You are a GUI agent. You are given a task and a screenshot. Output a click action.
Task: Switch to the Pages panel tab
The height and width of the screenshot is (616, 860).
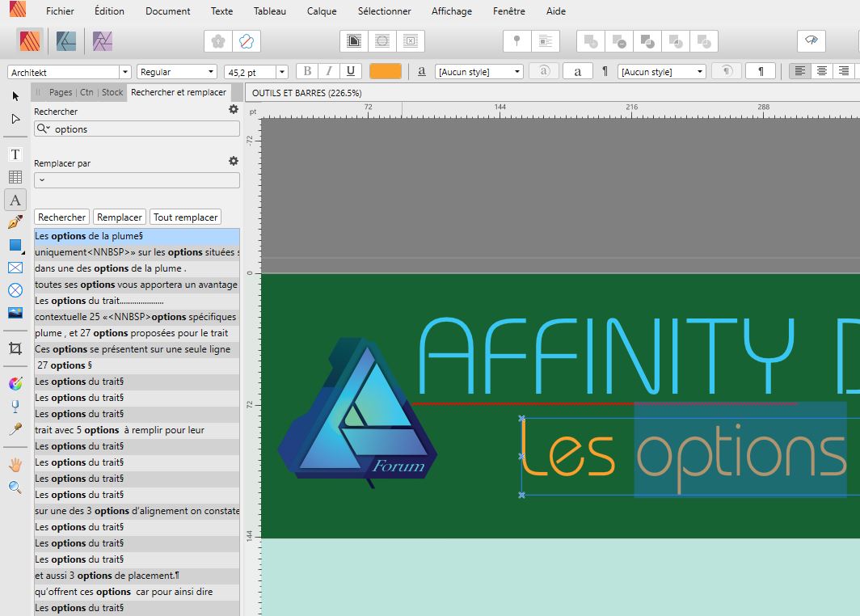pyautogui.click(x=61, y=92)
